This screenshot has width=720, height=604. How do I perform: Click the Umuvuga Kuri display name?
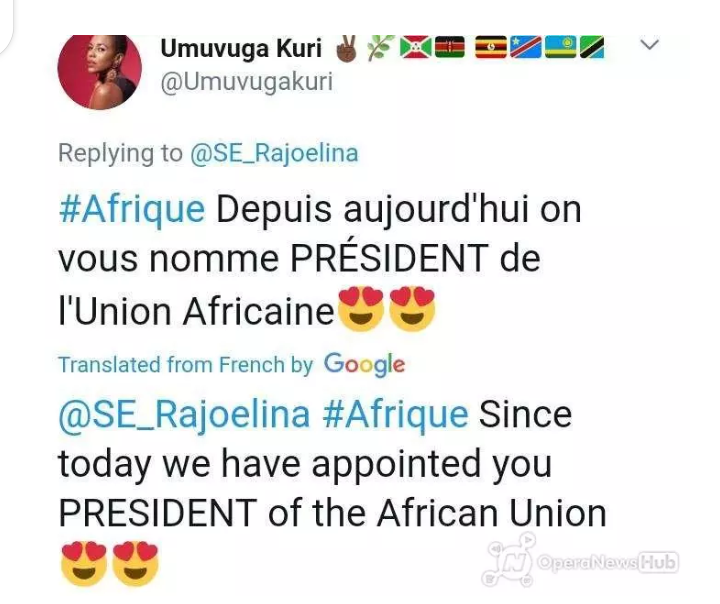click(x=240, y=47)
